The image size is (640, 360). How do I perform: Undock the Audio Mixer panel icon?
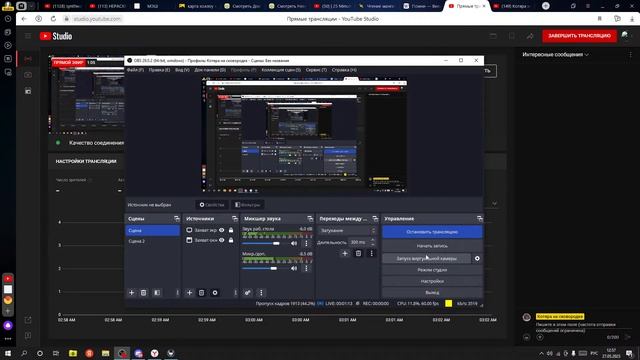tap(310, 219)
